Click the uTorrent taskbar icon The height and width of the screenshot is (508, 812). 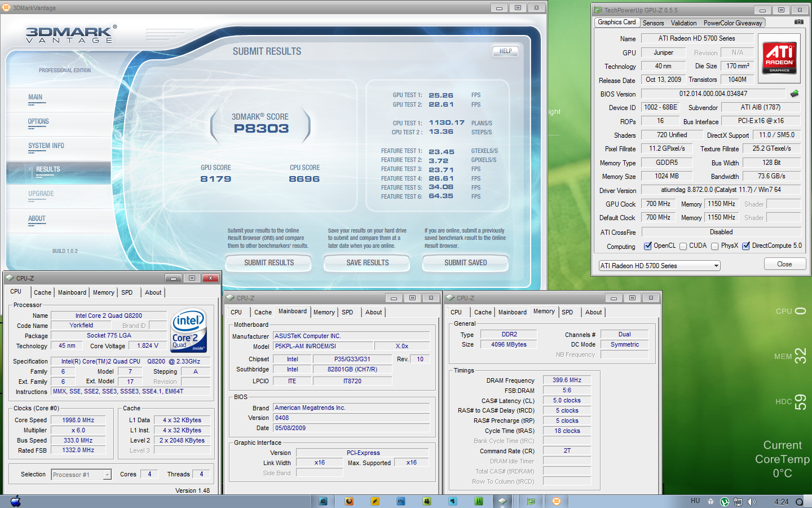(478, 501)
